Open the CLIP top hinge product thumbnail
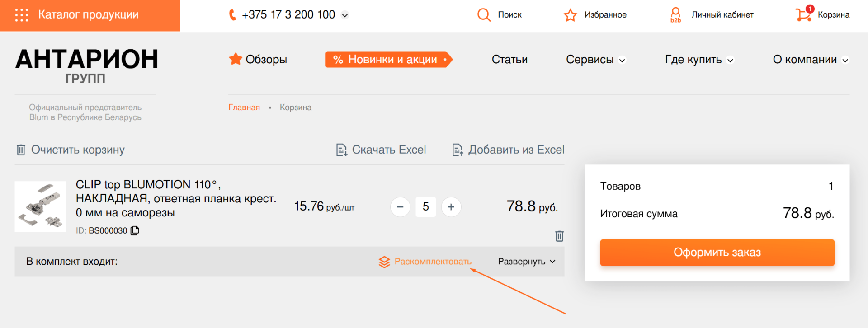This screenshot has height=328, width=868. (x=40, y=206)
